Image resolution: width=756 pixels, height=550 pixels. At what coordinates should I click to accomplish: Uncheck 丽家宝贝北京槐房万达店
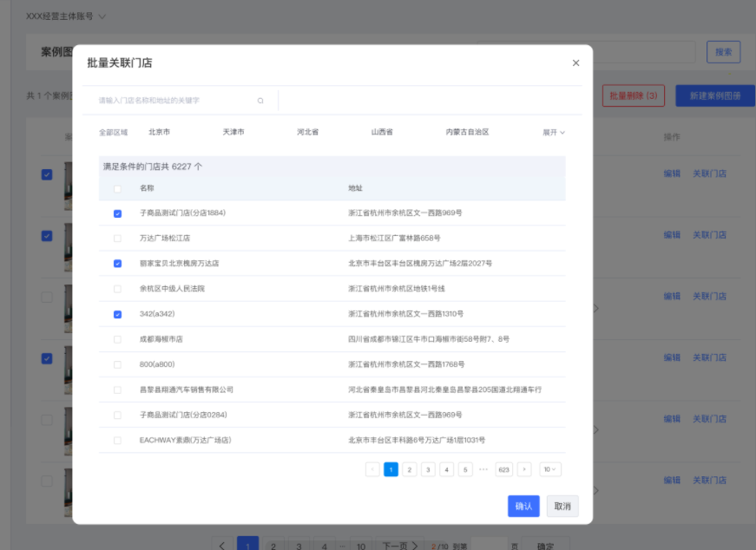pos(118,264)
